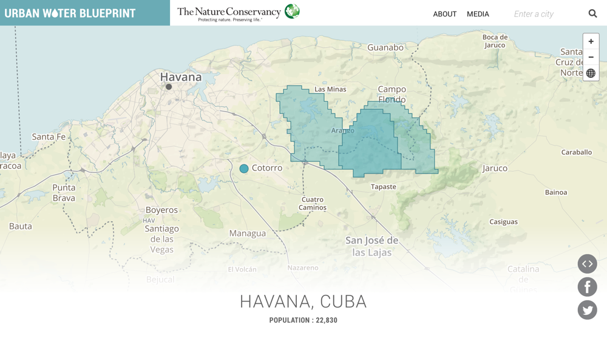Open the MEDIA page
Screen dimensions: 607x364
pos(478,14)
